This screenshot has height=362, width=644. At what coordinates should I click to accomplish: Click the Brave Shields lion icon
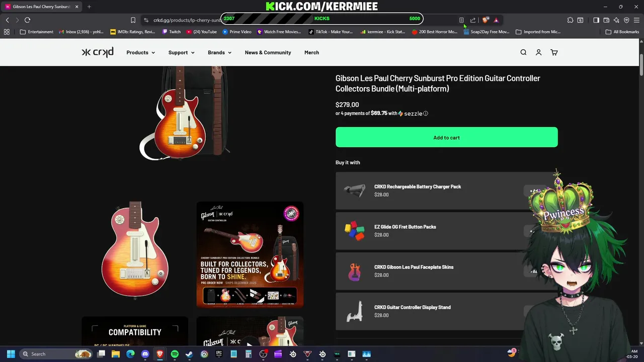485,20
